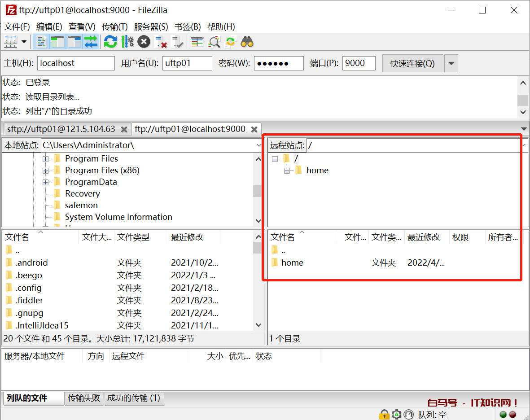Switch to 传输失败 queue tab

[84, 398]
